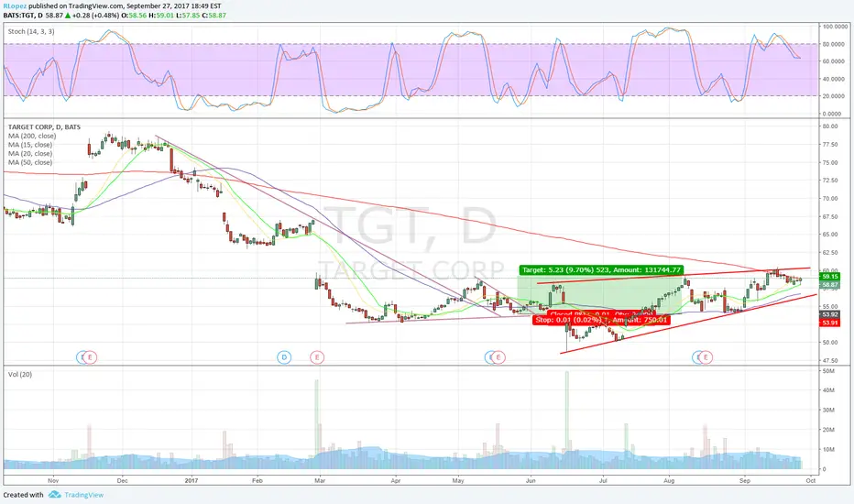
Task: Click the '+0.28 (+0.48%)' price change text
Action: point(95,16)
